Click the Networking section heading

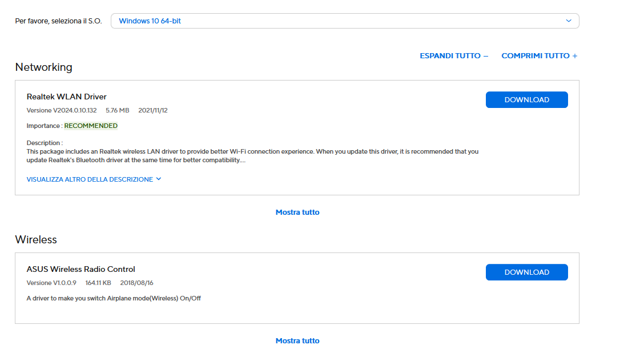click(43, 67)
